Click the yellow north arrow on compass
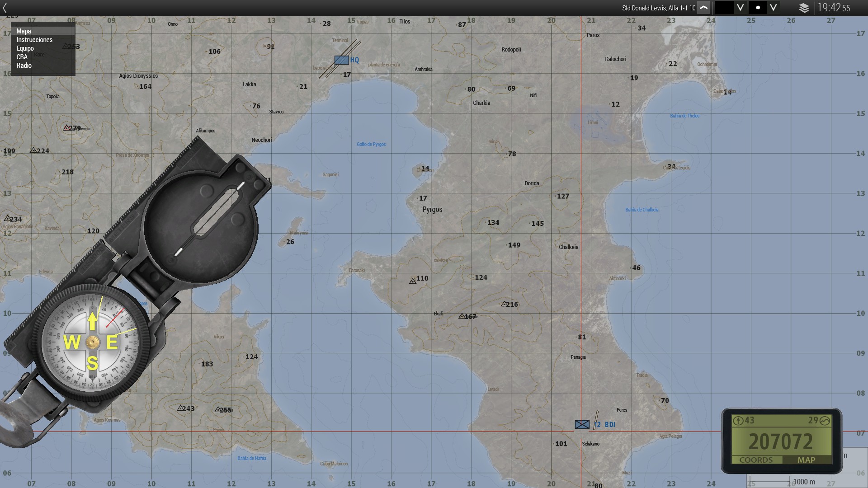This screenshot has height=488, width=868. [93, 321]
